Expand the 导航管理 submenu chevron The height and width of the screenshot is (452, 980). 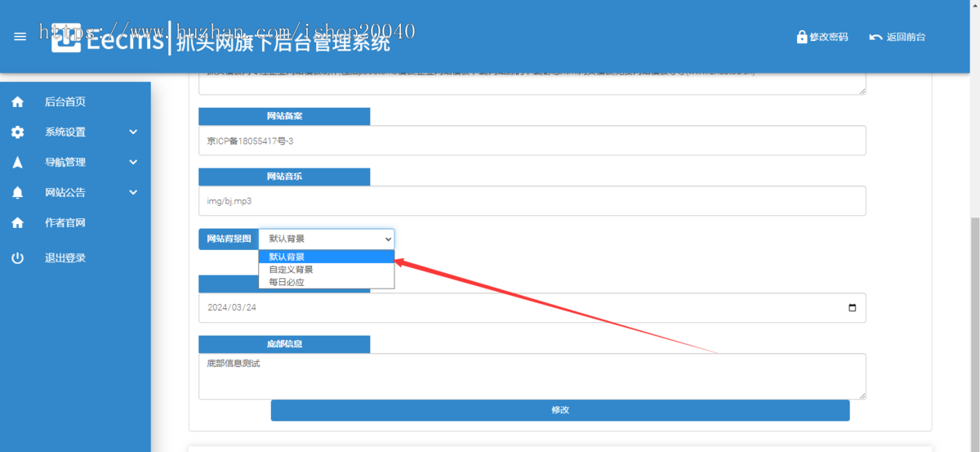coord(133,163)
